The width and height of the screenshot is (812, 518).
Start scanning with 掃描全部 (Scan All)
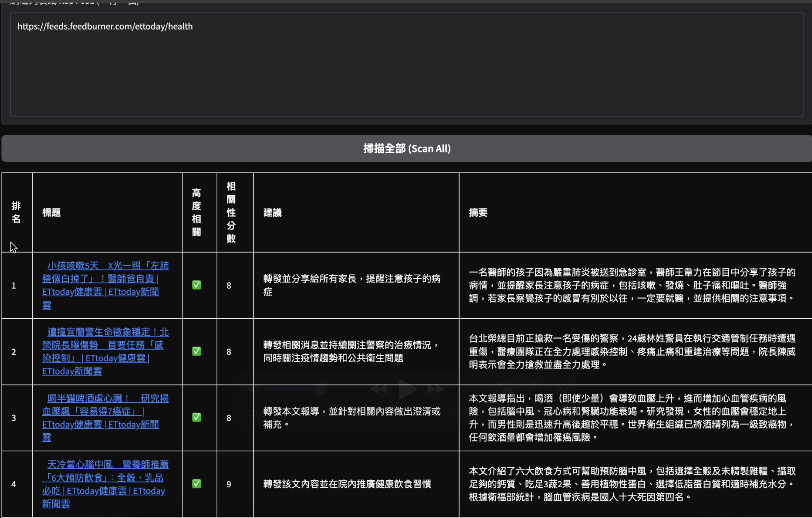407,148
